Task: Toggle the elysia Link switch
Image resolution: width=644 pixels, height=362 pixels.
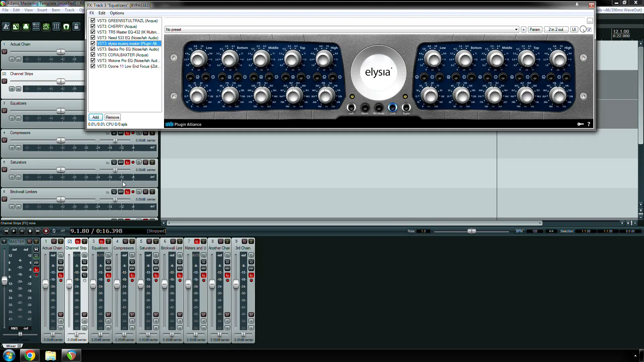Action: click(x=392, y=108)
